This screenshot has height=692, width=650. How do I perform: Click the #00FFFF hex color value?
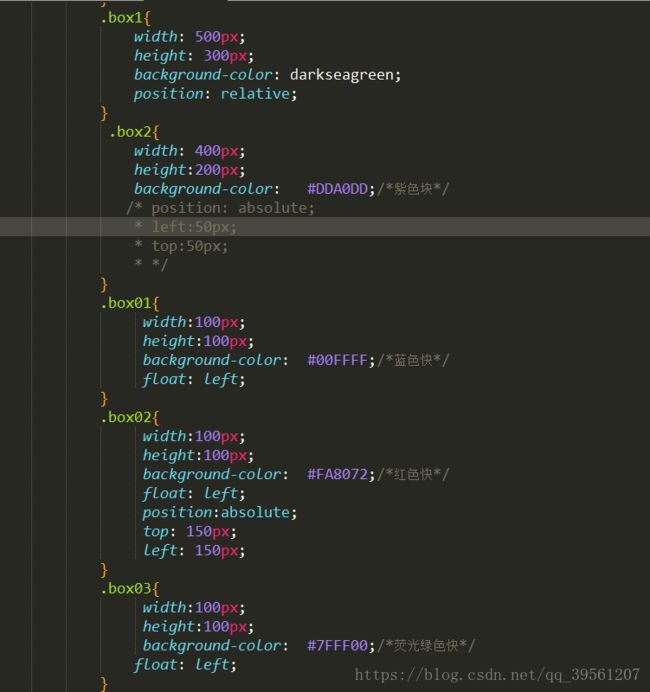tap(338, 360)
